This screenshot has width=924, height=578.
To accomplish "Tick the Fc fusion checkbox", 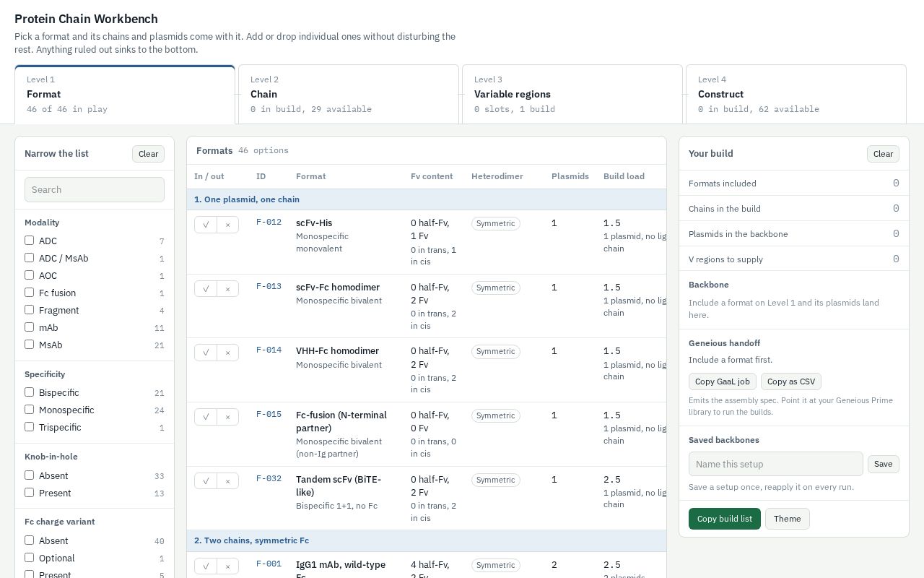I will (x=29, y=292).
